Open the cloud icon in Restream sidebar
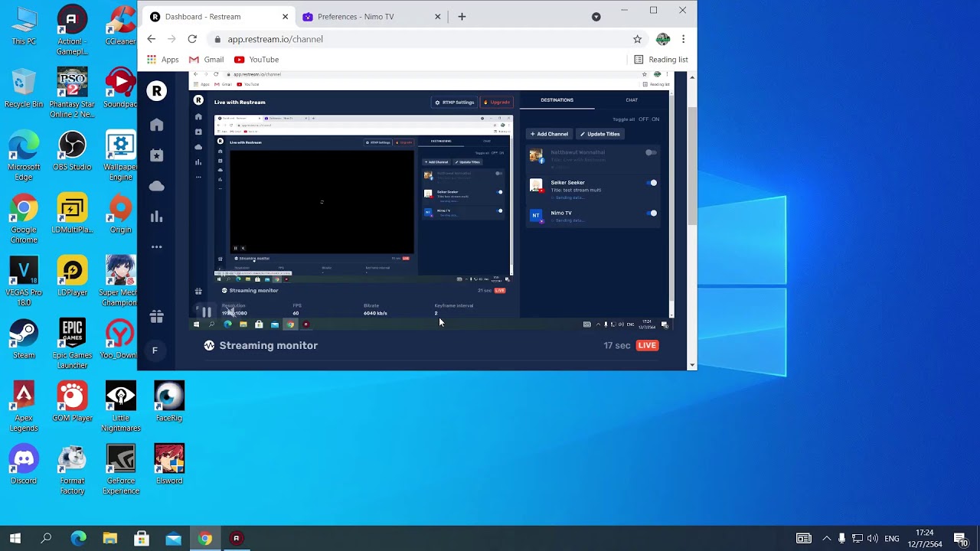Screen dimensions: 980x551 coord(156,186)
